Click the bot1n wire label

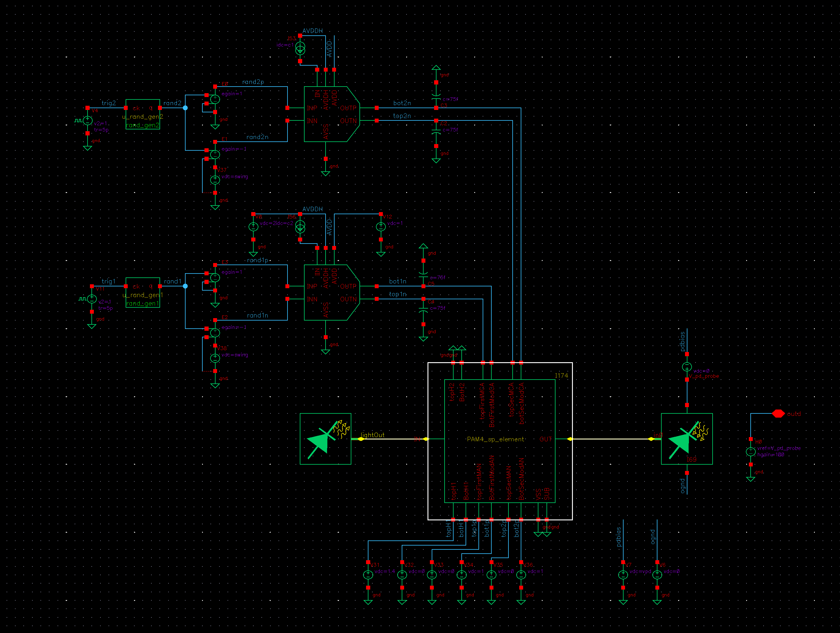point(398,281)
